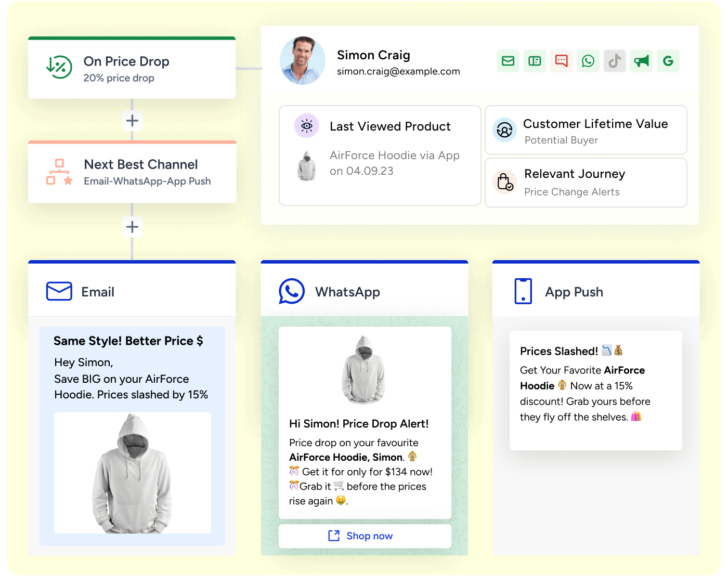Click the hoodie image in the email preview
Image resolution: width=728 pixels, height=583 pixels.
coord(133,472)
